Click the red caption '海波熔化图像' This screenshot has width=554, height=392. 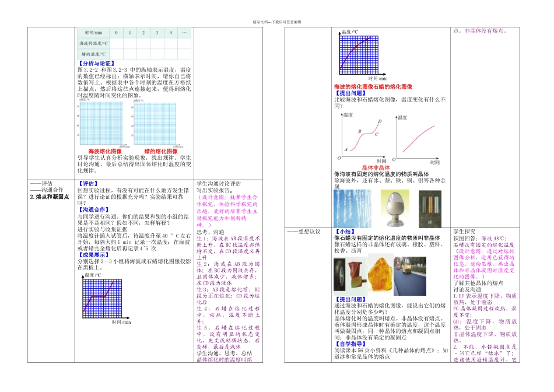point(105,151)
